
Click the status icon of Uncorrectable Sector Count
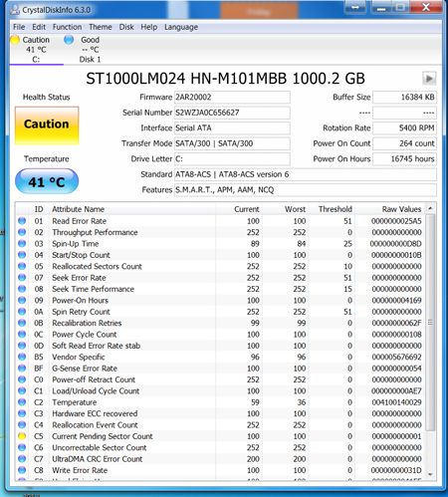pos(22,447)
